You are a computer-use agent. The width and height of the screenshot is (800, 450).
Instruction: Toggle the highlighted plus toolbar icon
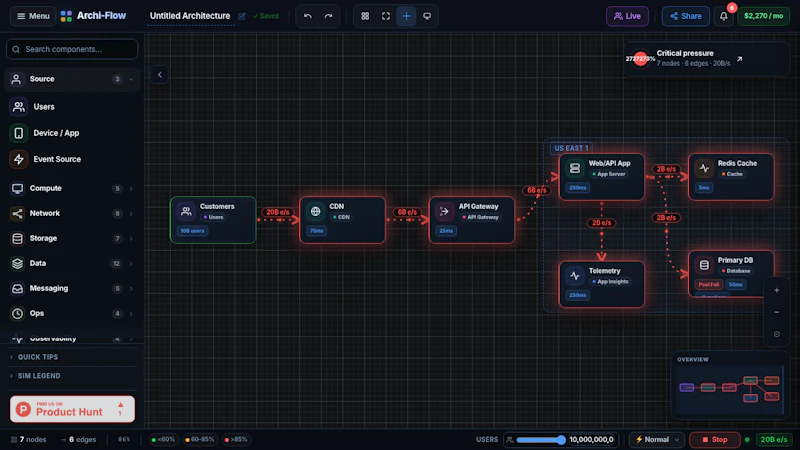pos(406,16)
